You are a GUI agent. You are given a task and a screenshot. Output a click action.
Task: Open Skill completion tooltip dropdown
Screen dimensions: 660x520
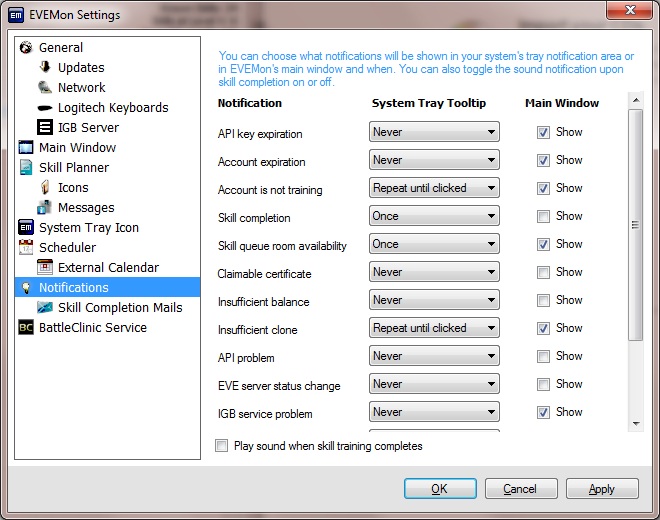click(x=434, y=216)
